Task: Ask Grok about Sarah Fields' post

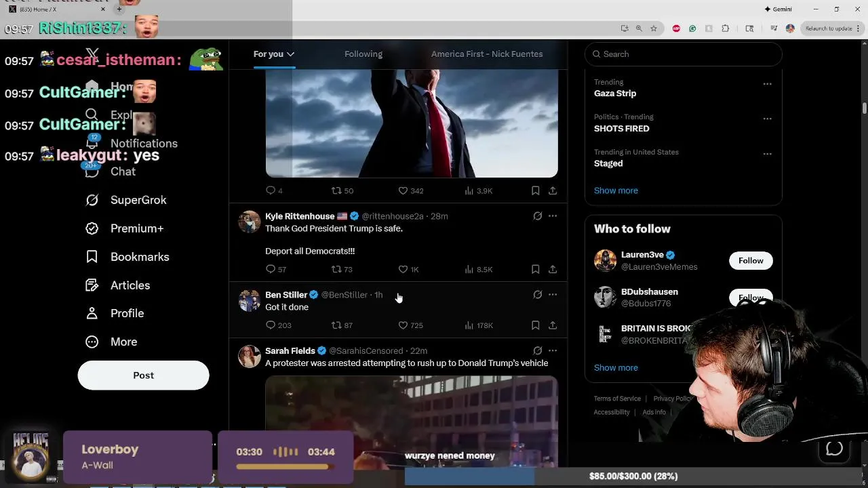Action: 537,350
